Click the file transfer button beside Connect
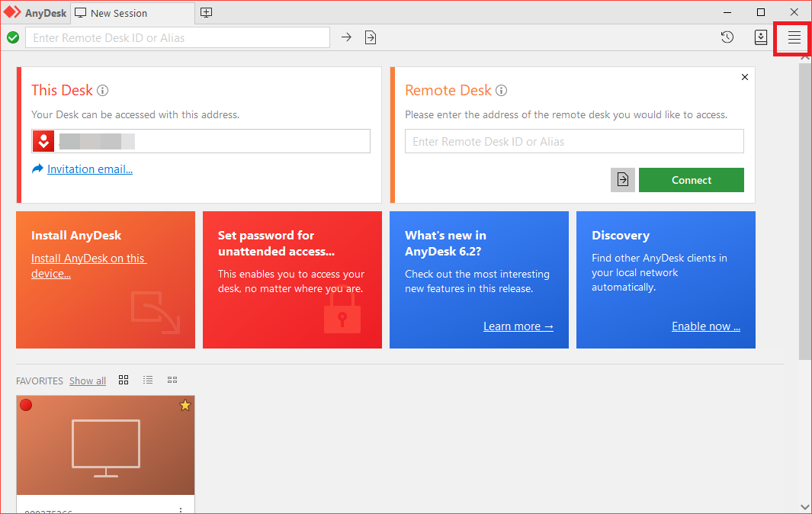 623,180
